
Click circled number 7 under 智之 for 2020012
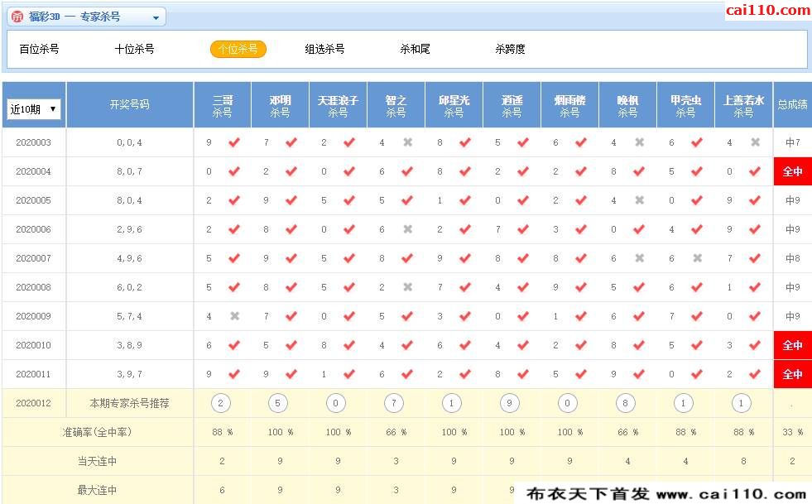click(x=393, y=403)
